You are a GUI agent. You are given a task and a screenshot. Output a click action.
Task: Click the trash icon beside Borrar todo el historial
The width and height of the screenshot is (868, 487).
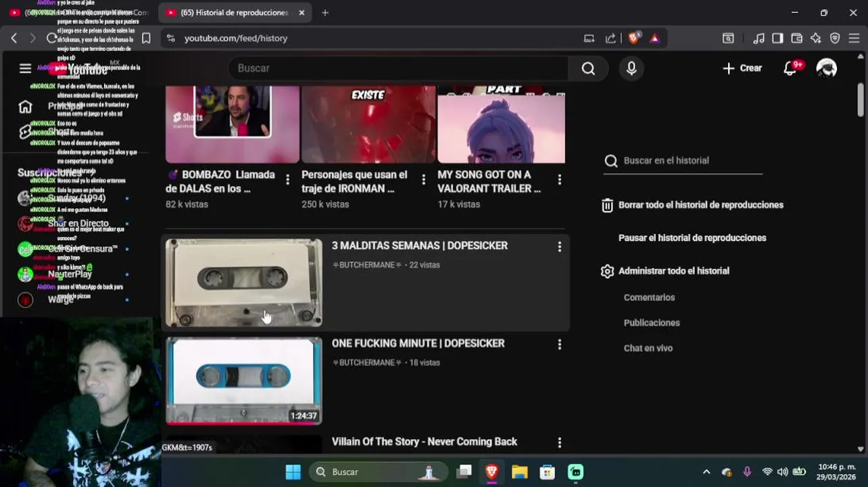pos(607,206)
